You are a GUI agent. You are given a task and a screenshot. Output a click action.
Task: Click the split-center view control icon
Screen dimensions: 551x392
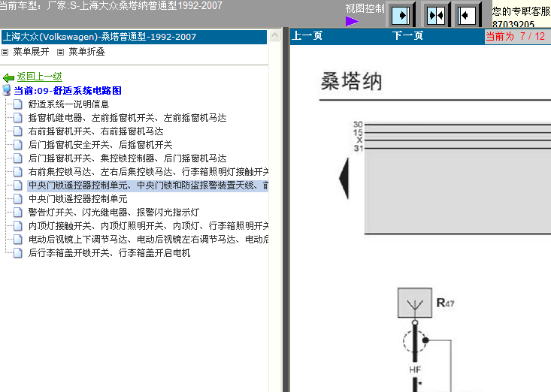click(436, 16)
